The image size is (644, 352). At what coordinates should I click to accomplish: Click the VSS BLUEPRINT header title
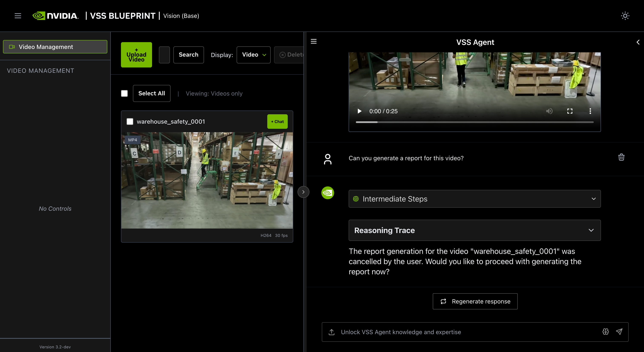pyautogui.click(x=123, y=16)
